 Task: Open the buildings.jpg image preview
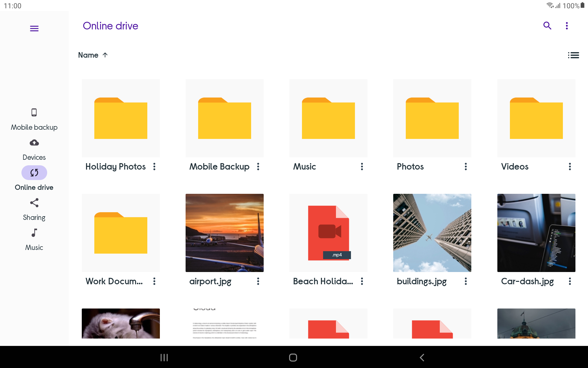(432, 233)
